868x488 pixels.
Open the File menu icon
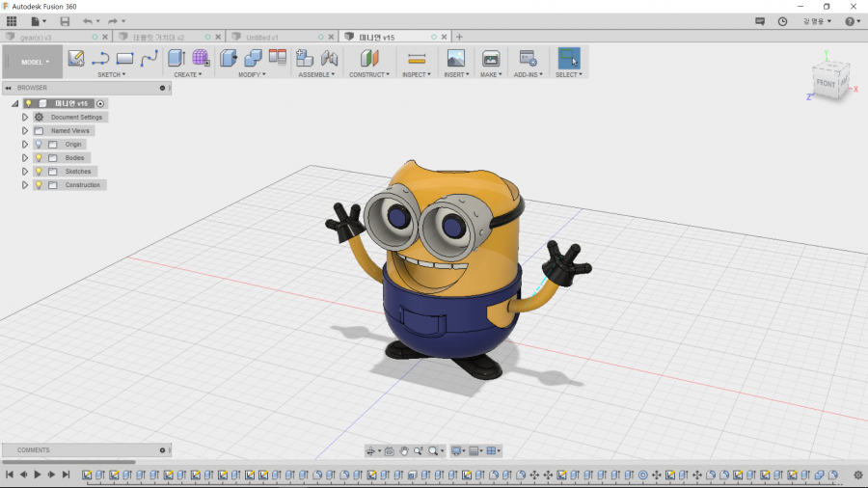(x=39, y=21)
